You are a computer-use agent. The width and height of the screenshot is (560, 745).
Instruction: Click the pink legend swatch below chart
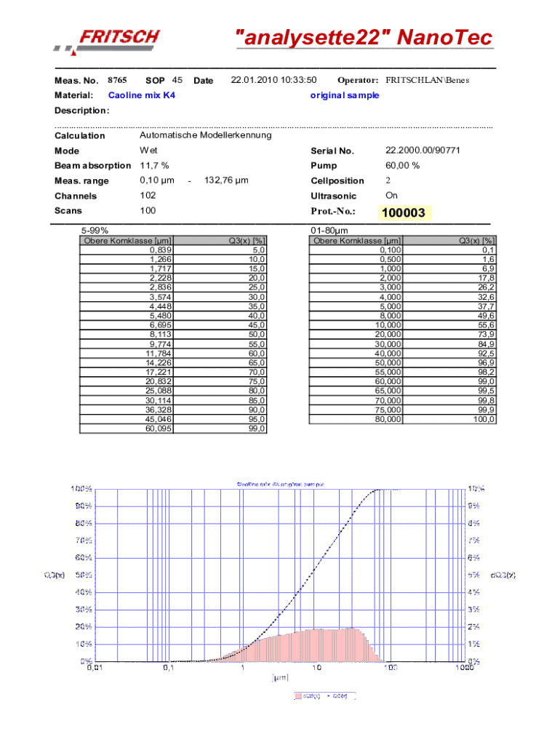[x=297, y=696]
